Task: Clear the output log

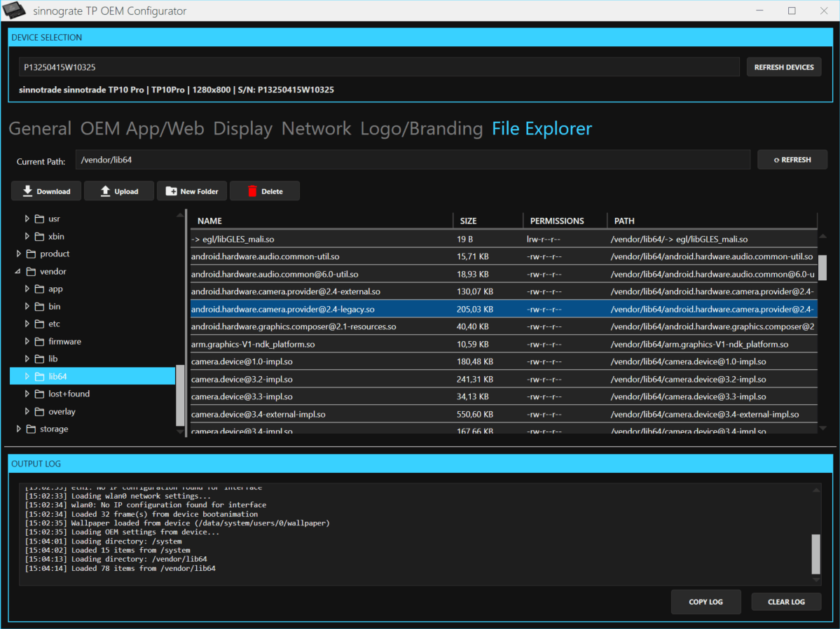Action: pyautogui.click(x=786, y=601)
